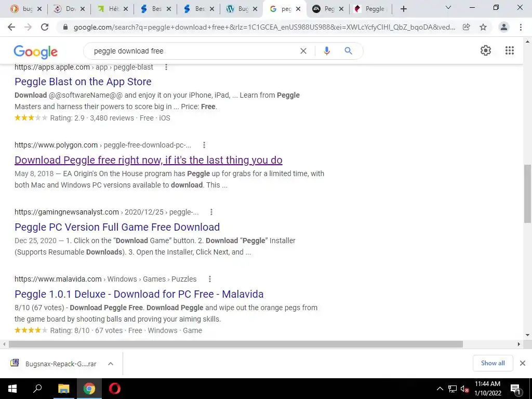Click the malavida.com breadcrumb URL
The height and width of the screenshot is (399, 532).
pos(105,279)
